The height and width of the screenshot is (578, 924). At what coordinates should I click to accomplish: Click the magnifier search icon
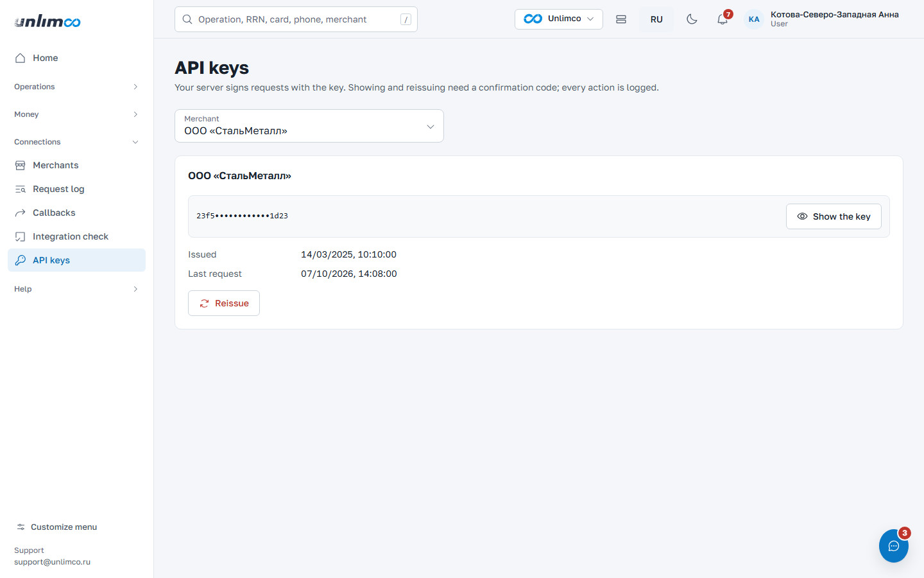tap(187, 19)
